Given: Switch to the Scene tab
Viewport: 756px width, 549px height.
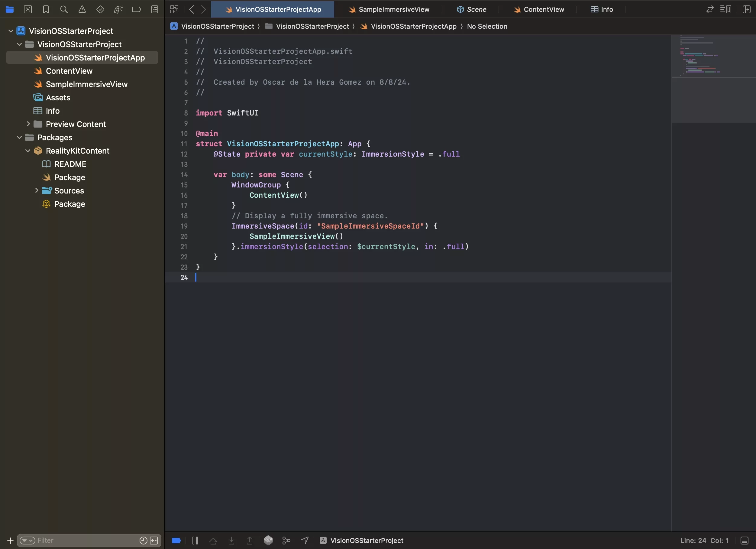Looking at the screenshot, I should tap(471, 9).
